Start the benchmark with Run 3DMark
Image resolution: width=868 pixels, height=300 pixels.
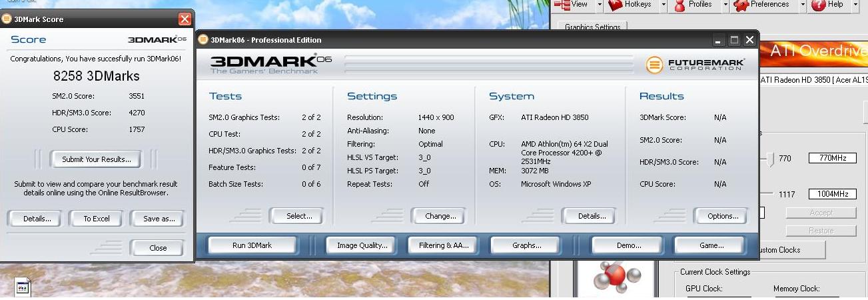click(x=252, y=245)
